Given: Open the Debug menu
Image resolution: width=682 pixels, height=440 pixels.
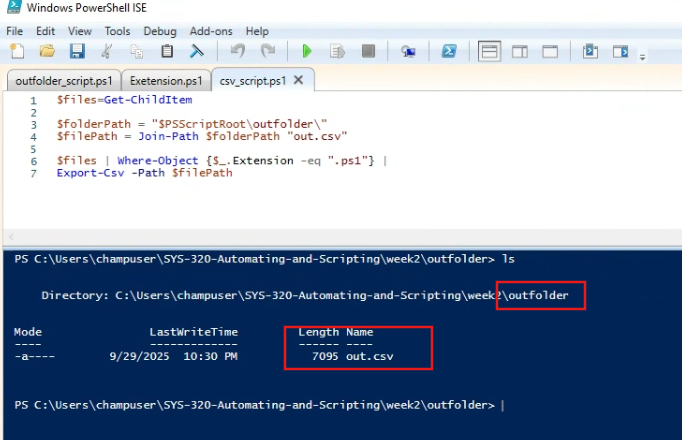Looking at the screenshot, I should [160, 31].
